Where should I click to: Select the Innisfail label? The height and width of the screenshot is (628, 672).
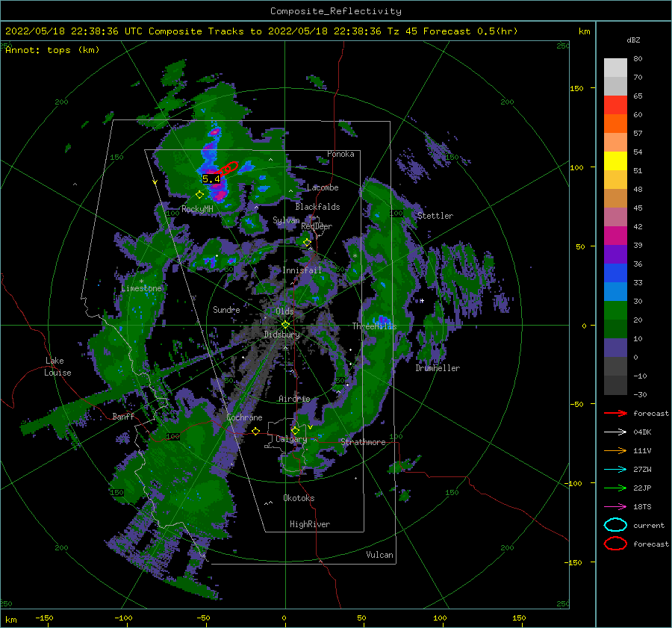(302, 270)
